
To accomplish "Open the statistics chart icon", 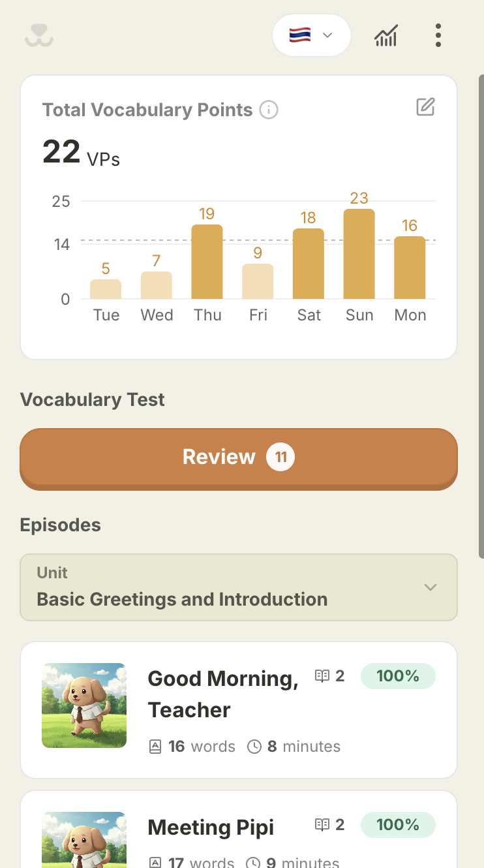I will [x=386, y=35].
